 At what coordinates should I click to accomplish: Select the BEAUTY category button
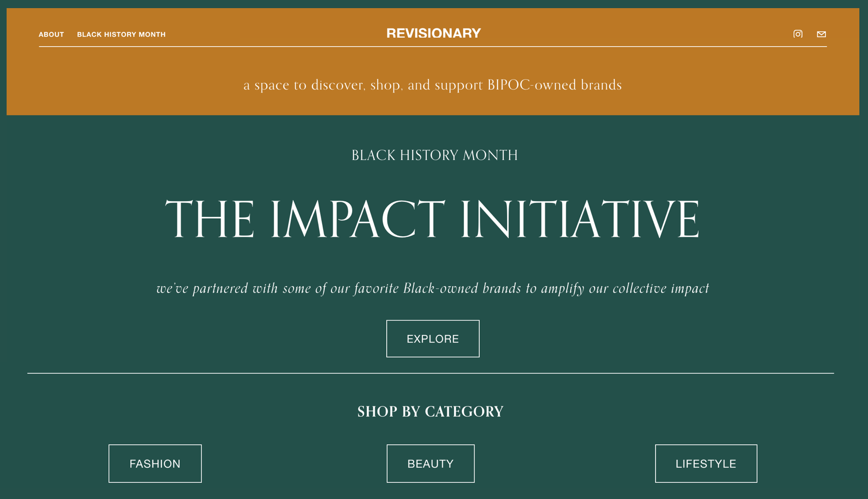[430, 463]
